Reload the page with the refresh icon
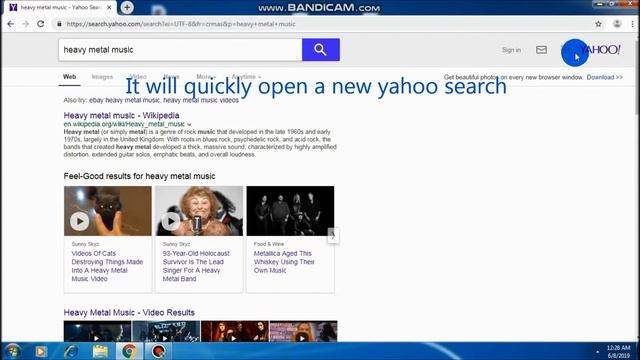The height and width of the screenshot is (360, 640). click(40, 24)
